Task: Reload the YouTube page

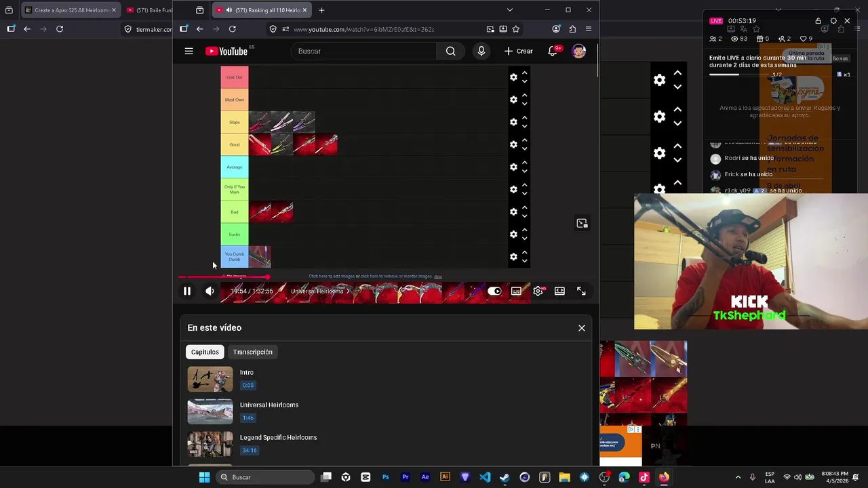Action: [x=233, y=29]
